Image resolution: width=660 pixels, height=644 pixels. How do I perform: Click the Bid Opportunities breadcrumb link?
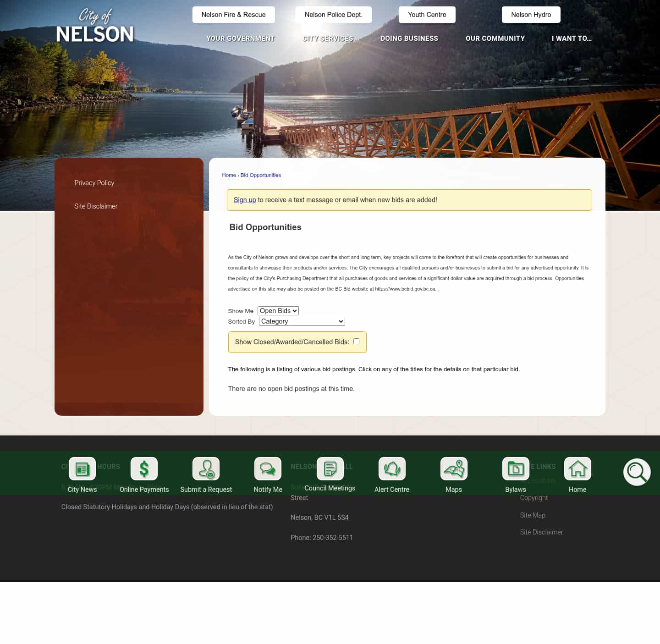pos(261,175)
